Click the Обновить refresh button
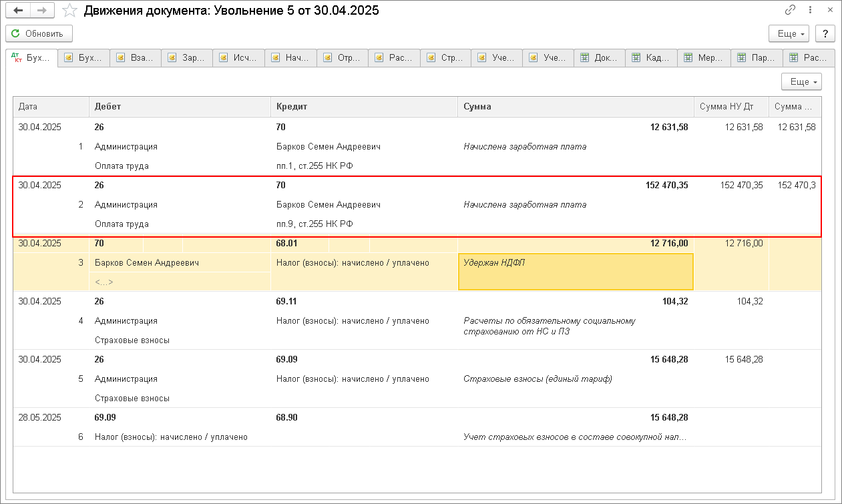842x504 pixels. click(39, 33)
